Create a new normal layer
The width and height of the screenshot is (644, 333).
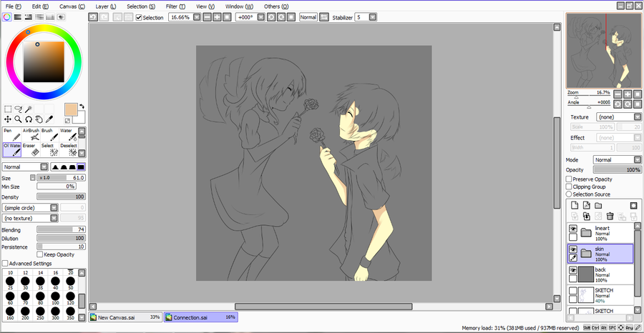point(575,206)
